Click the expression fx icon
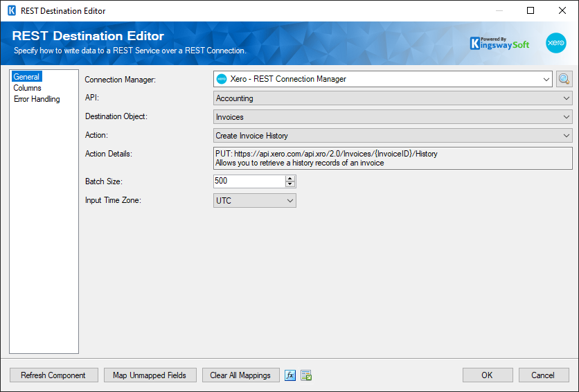The width and height of the screenshot is (579, 392). (x=290, y=375)
